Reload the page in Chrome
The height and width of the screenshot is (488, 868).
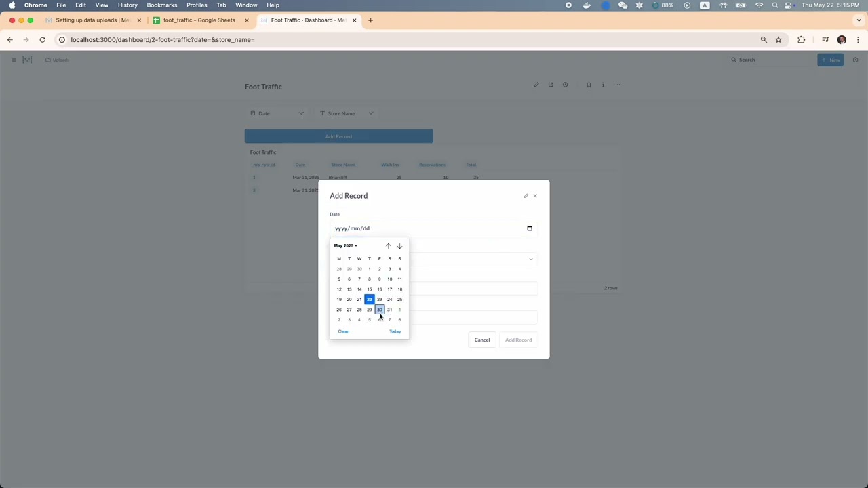(42, 39)
